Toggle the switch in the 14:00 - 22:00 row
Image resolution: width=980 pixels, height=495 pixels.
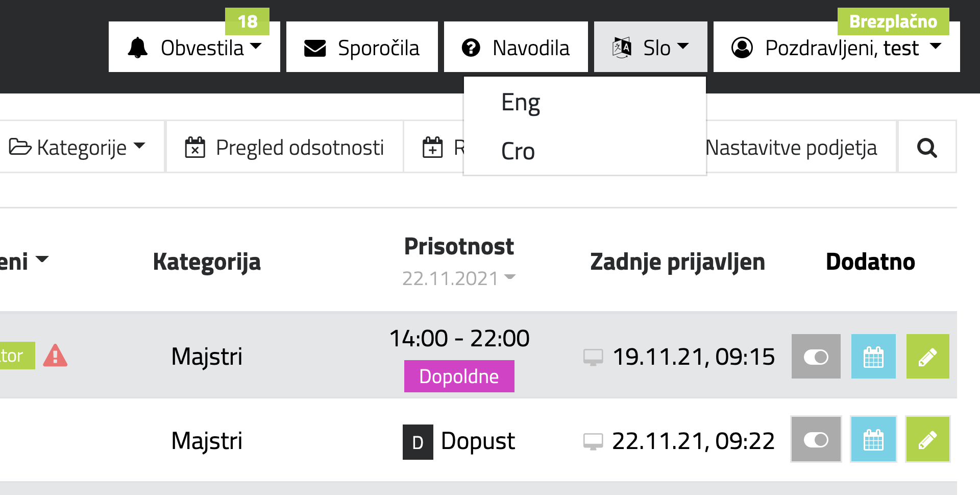[x=816, y=357]
